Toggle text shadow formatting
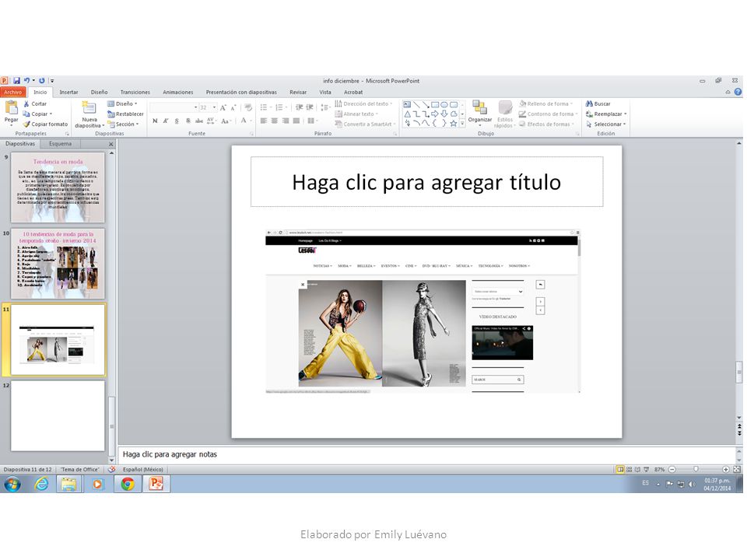The width and height of the screenshot is (747, 560). tap(188, 121)
